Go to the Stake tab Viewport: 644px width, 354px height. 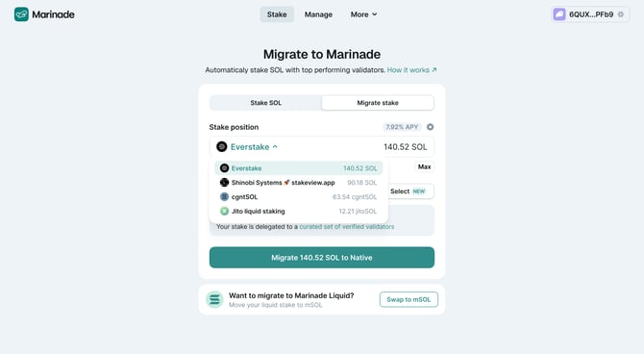[x=277, y=14]
